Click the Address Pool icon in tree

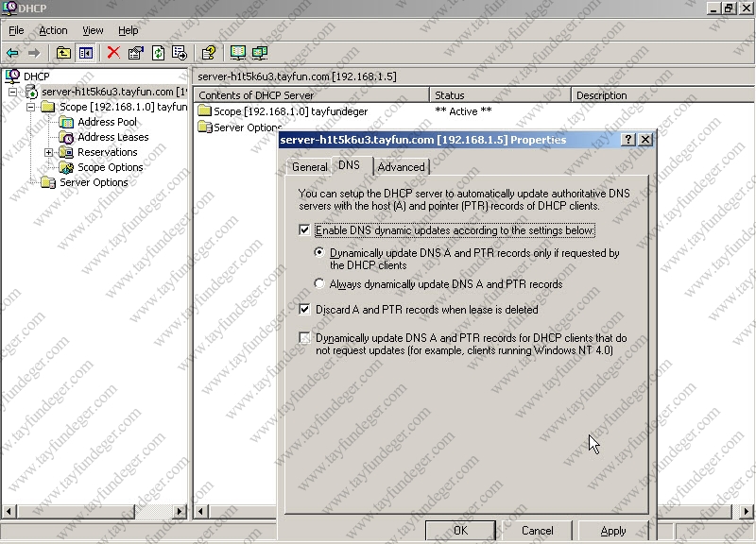point(66,122)
